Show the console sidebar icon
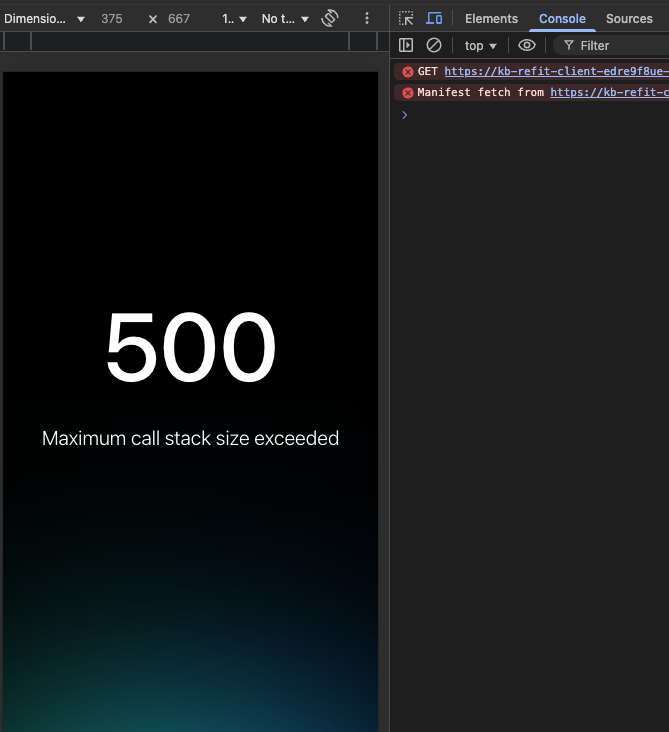This screenshot has width=669, height=732. tap(406, 45)
